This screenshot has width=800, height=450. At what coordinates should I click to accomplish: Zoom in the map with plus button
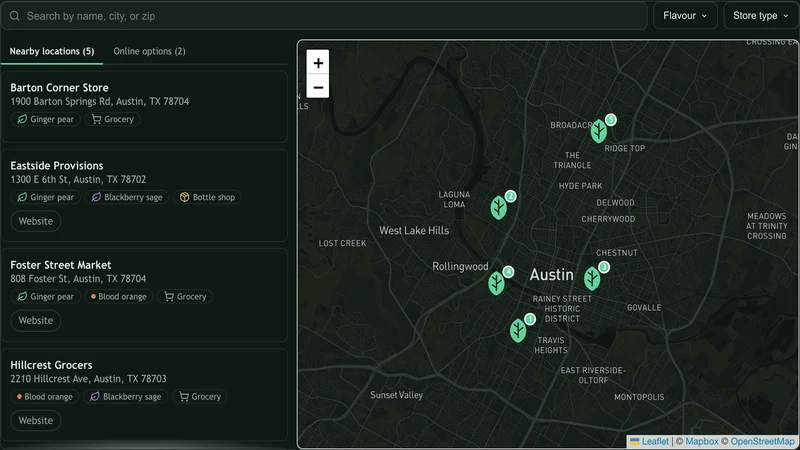click(x=318, y=63)
